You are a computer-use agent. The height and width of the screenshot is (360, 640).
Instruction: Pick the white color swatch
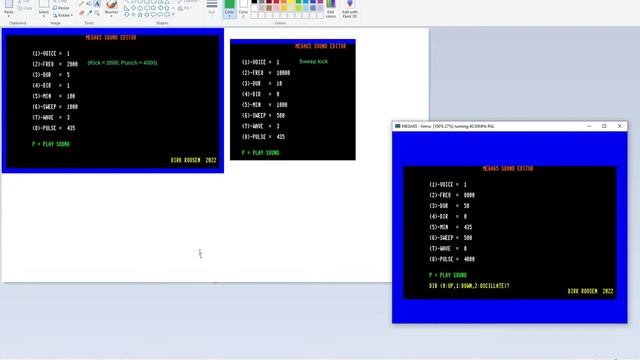point(254,8)
